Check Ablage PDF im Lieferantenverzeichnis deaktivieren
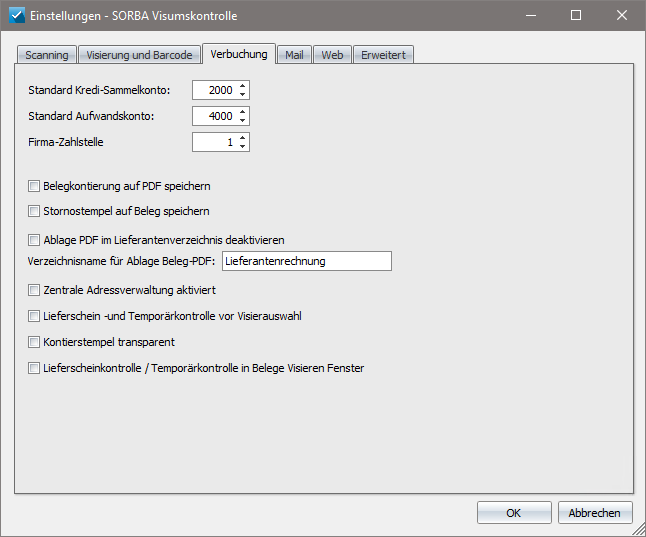 coord(34,240)
